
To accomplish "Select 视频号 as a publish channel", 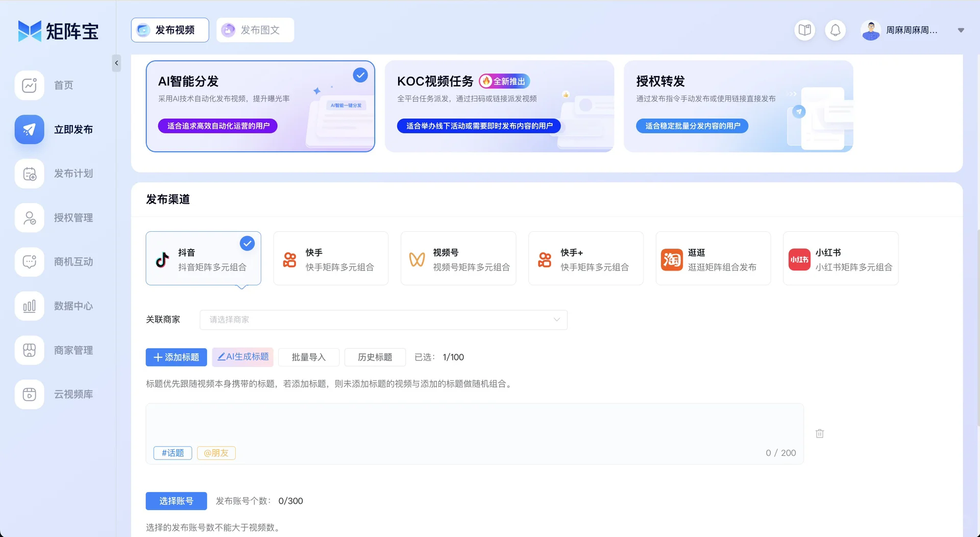I will tap(458, 258).
